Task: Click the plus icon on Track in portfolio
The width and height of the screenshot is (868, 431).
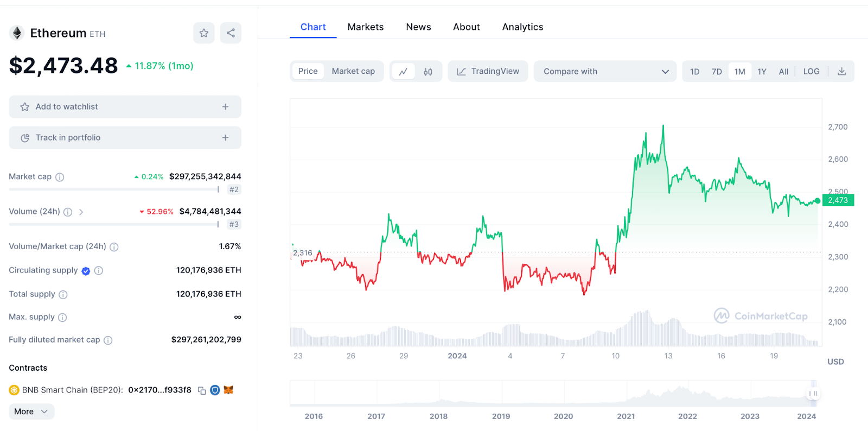Action: tap(225, 138)
